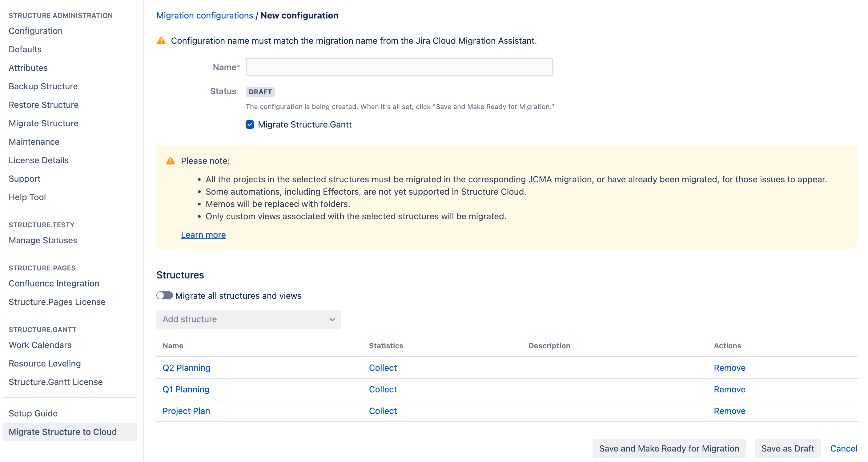
Task: Select Migrate Structure to Cloud
Action: [62, 432]
